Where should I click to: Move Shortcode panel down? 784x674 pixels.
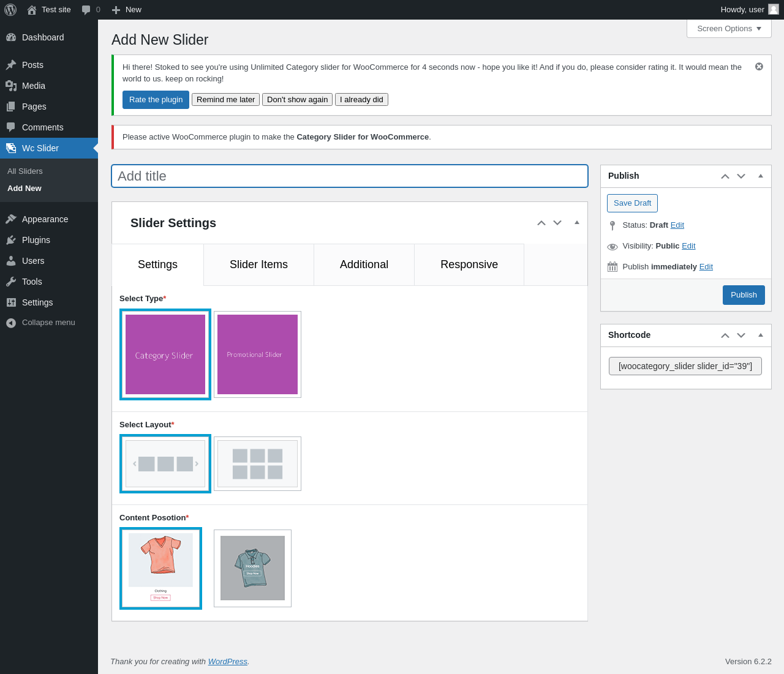click(x=741, y=335)
